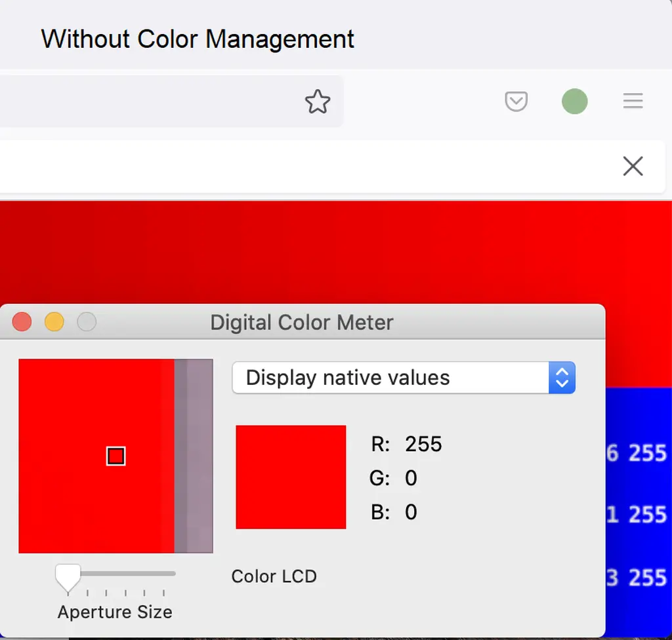Open the Display native values dropdown
Image resolution: width=672 pixels, height=640 pixels.
[404, 378]
